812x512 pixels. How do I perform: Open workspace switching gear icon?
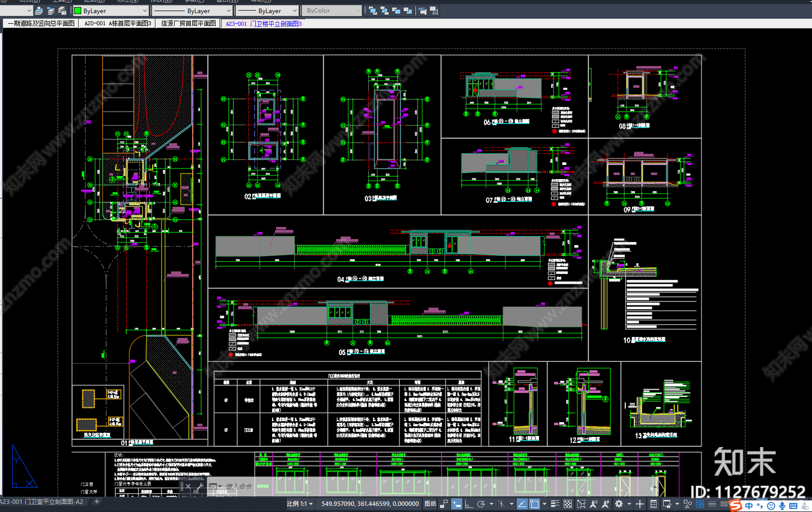coord(619,504)
